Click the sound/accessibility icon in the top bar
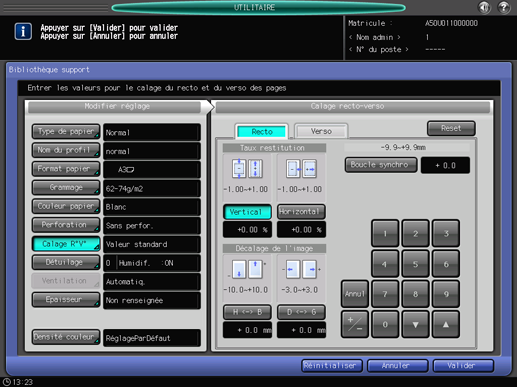 tap(484, 7)
